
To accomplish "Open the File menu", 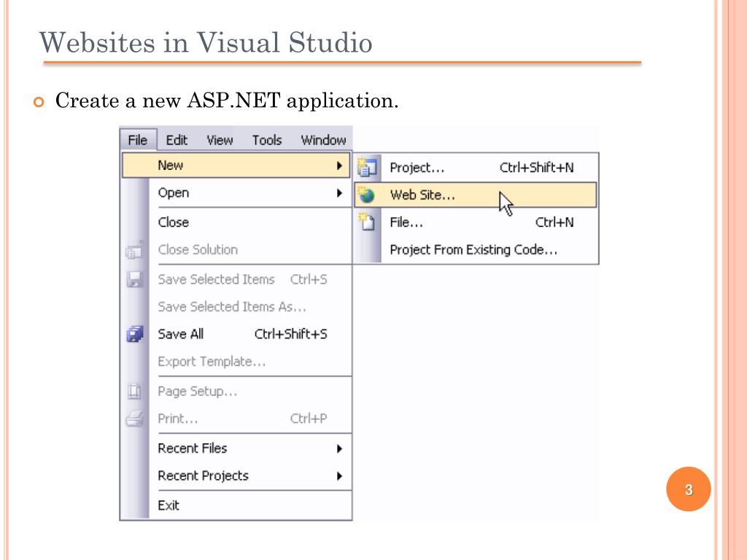I will [138, 140].
